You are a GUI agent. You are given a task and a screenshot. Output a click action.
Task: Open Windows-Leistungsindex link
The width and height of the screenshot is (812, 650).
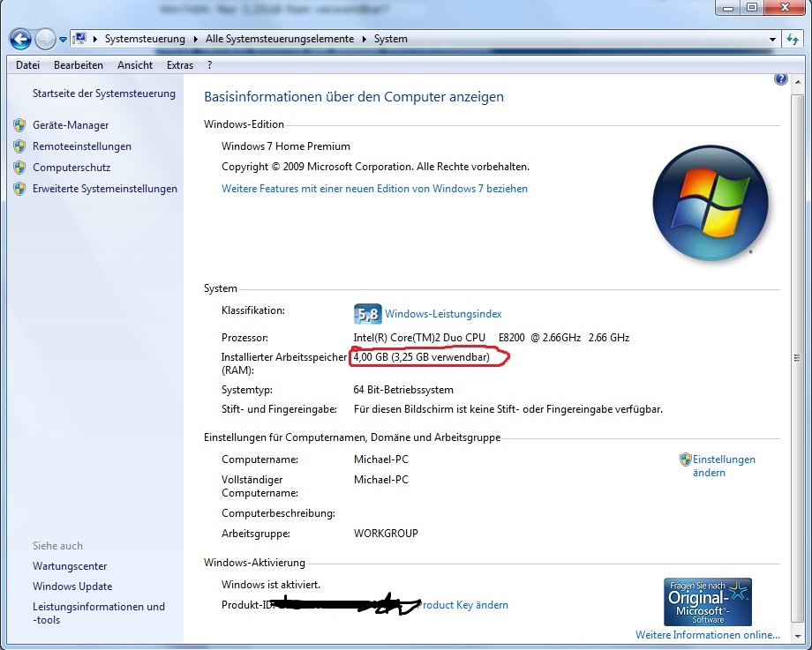(443, 314)
